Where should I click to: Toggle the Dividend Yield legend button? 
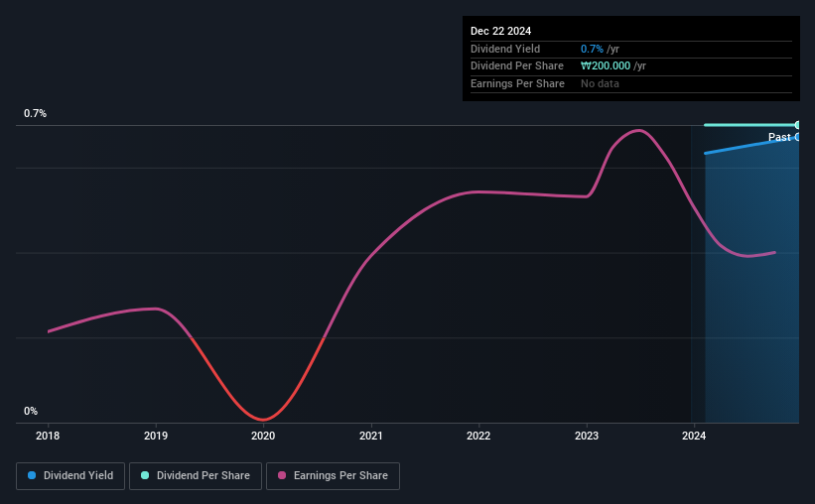70,476
